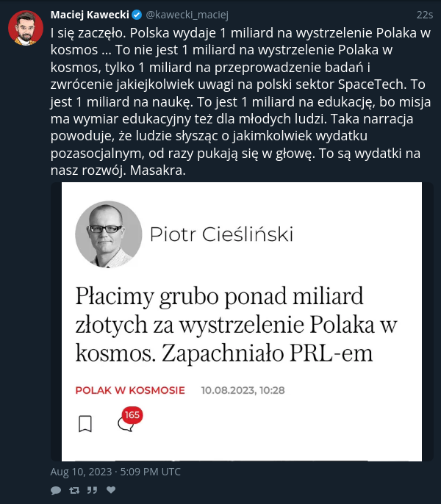Open article comments via the speech bubble icon
This screenshot has height=504, width=441.
(x=126, y=425)
